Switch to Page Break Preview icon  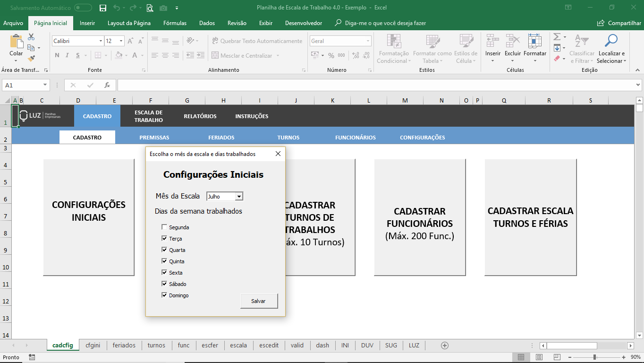tap(557, 357)
